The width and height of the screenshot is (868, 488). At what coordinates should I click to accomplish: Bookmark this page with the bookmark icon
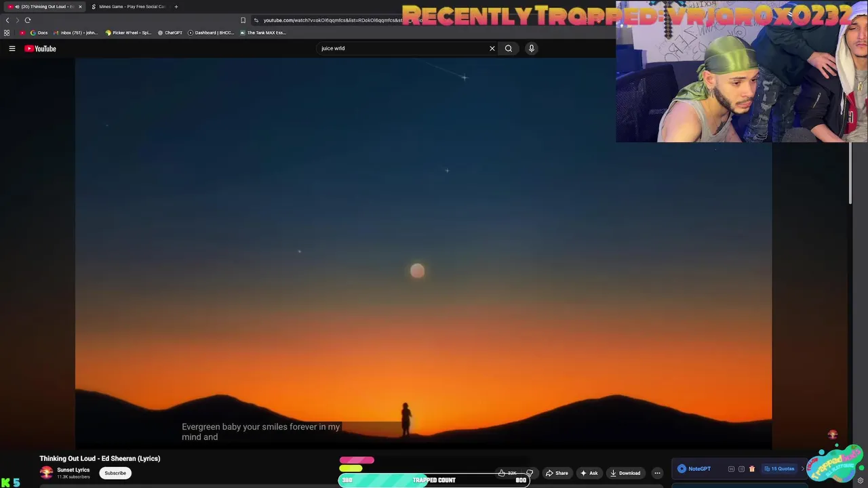243,20
